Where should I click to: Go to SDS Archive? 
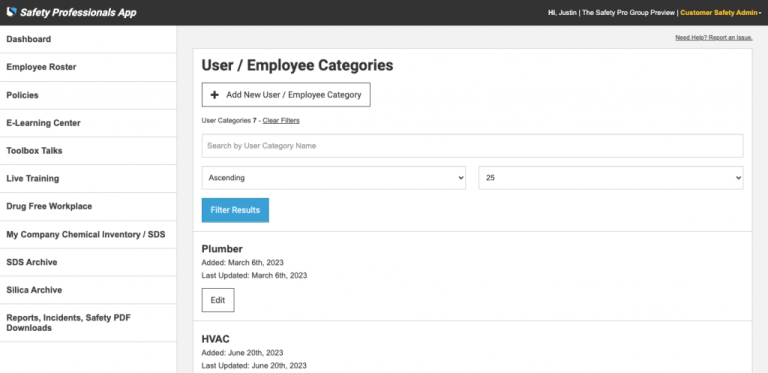88,262
